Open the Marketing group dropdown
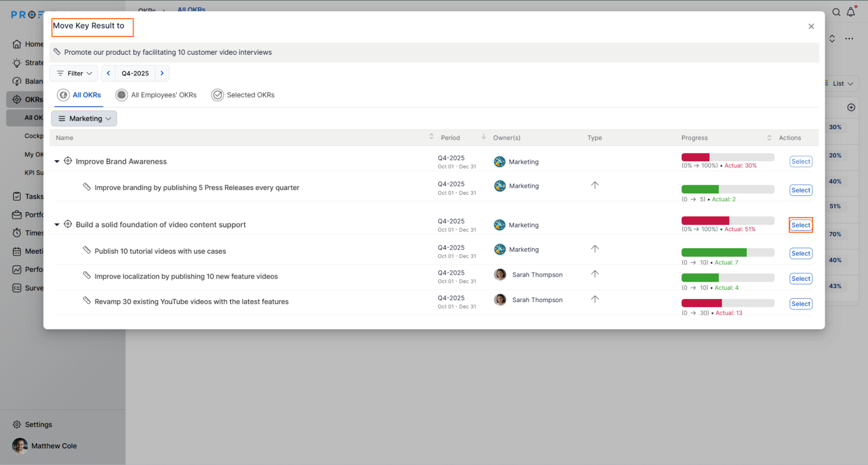Image resolution: width=868 pixels, height=465 pixels. tap(84, 119)
